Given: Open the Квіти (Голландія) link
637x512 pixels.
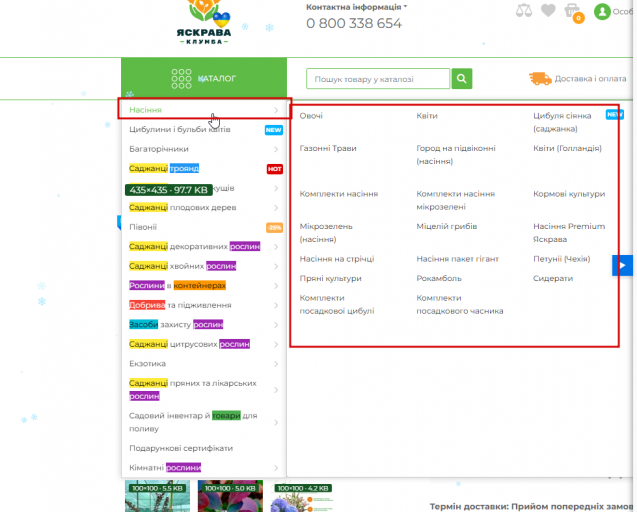Looking at the screenshot, I should tap(567, 148).
